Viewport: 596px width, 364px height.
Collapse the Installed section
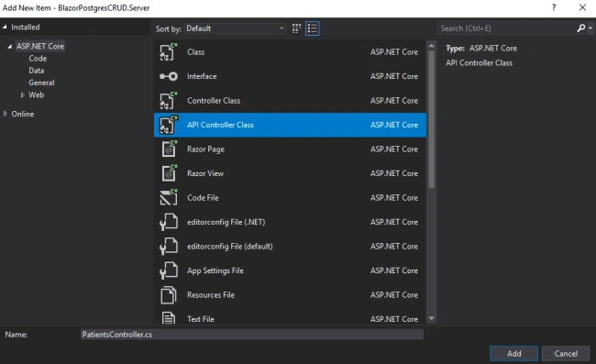tap(5, 27)
